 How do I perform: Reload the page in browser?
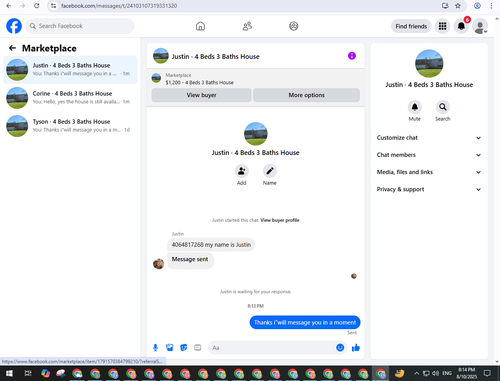pyautogui.click(x=37, y=6)
